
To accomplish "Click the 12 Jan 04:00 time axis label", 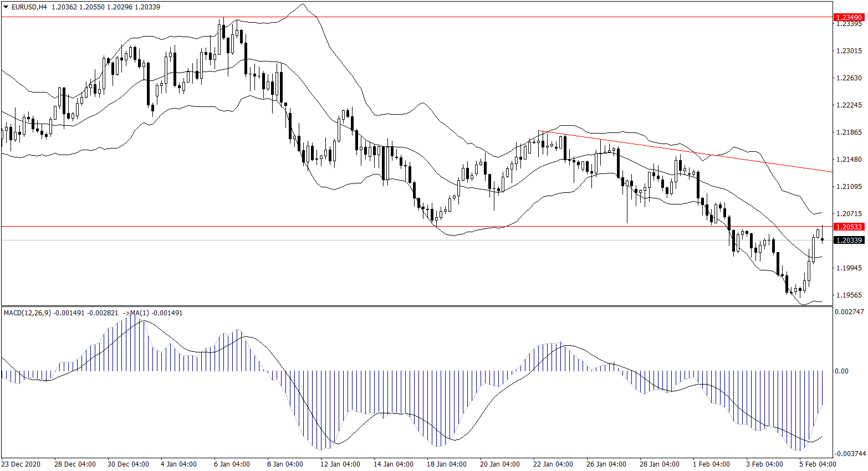I will pyautogui.click(x=339, y=464).
